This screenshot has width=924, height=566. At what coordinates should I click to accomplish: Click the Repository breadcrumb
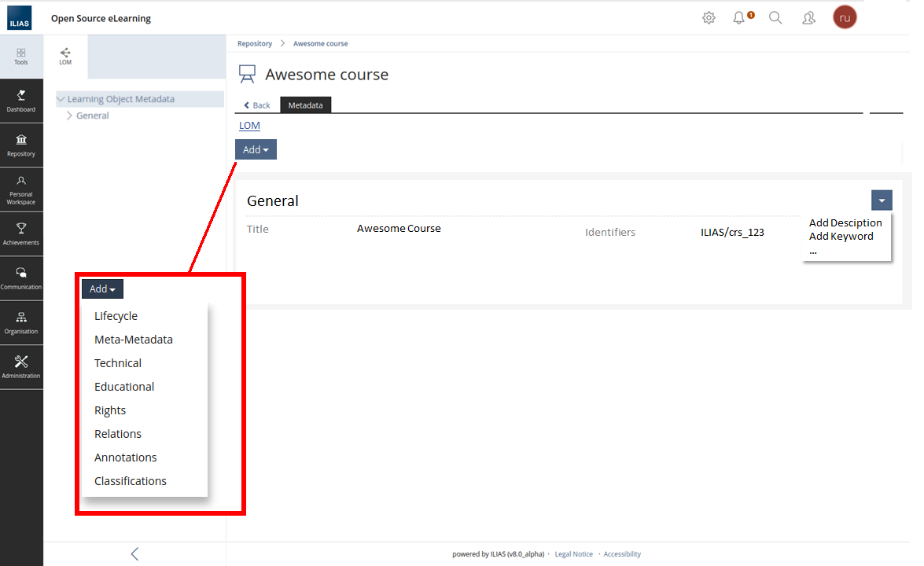[255, 43]
